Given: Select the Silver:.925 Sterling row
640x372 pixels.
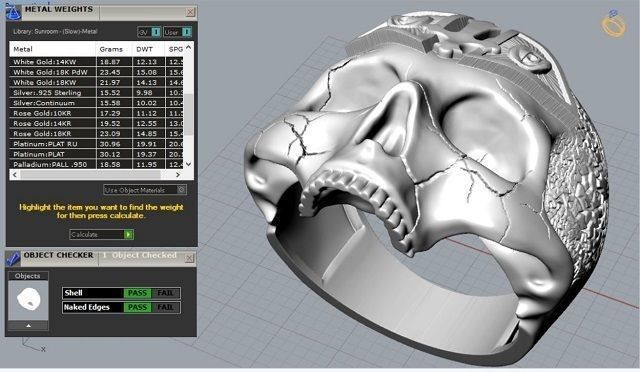Looking at the screenshot, I should (x=96, y=93).
